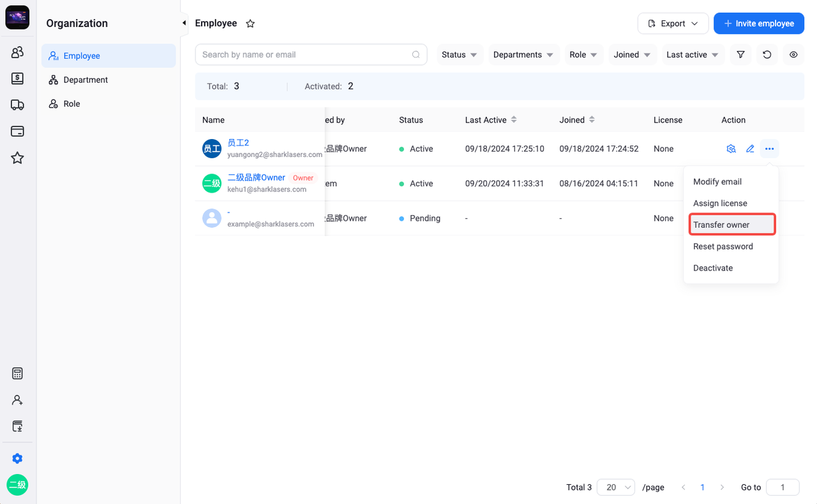Screen dimensions: 817x504
Task: Click the role settings icon for 员工2
Action: click(731, 149)
